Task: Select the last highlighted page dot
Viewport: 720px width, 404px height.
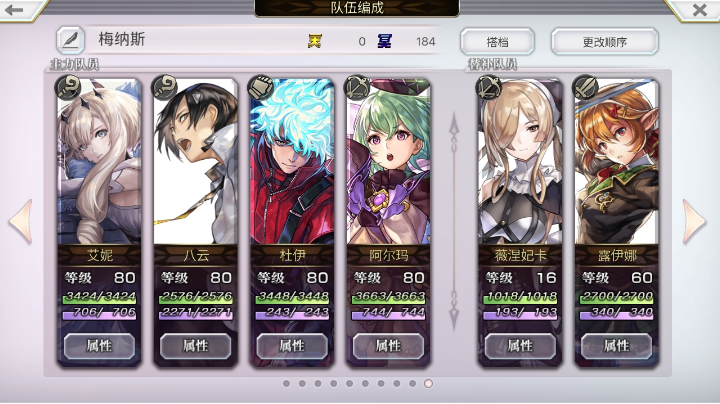Action: click(x=428, y=383)
